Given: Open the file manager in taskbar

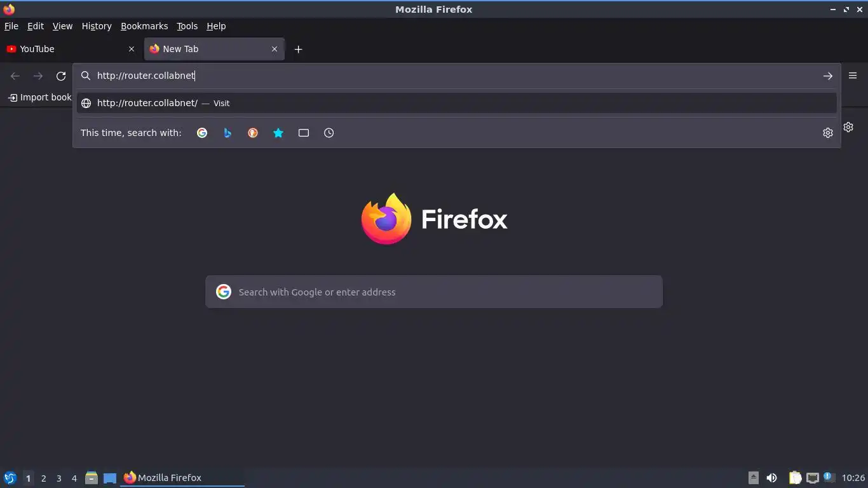Looking at the screenshot, I should [x=92, y=478].
